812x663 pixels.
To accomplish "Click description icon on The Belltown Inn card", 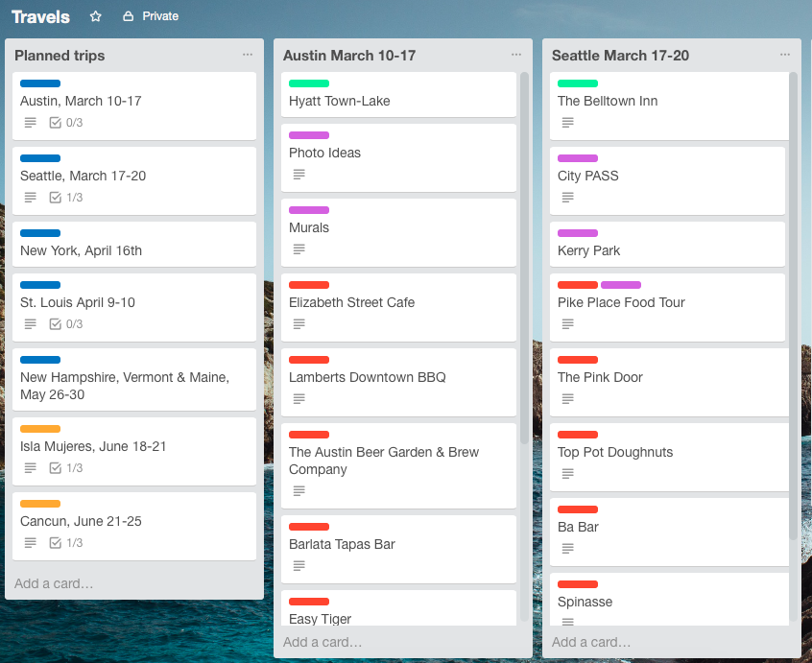I will click(568, 123).
